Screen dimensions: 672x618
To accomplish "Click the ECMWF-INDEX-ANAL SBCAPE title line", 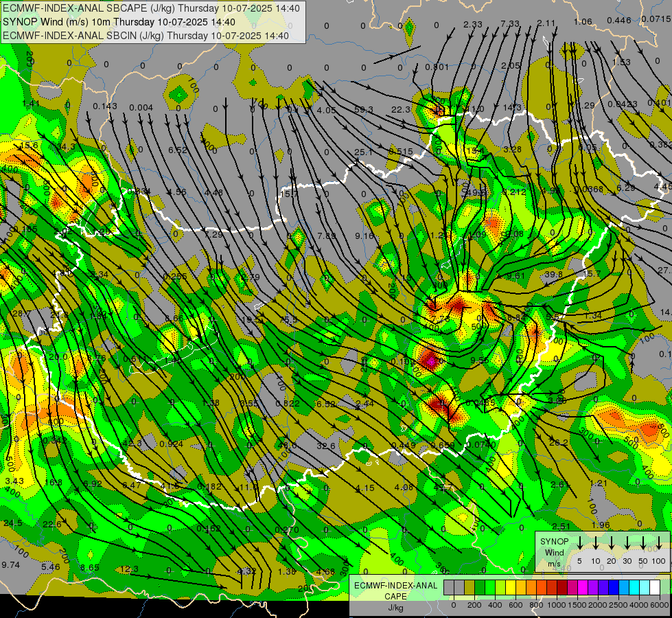I will (151, 8).
